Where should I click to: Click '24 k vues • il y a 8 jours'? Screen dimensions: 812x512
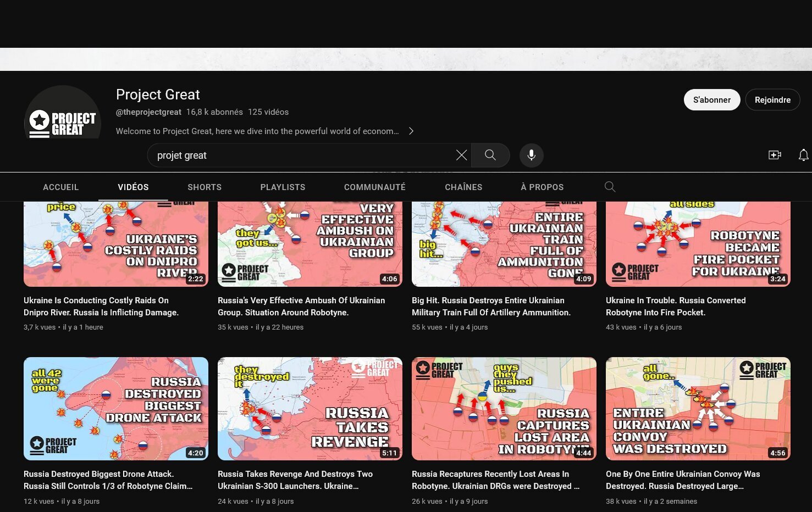tap(256, 502)
